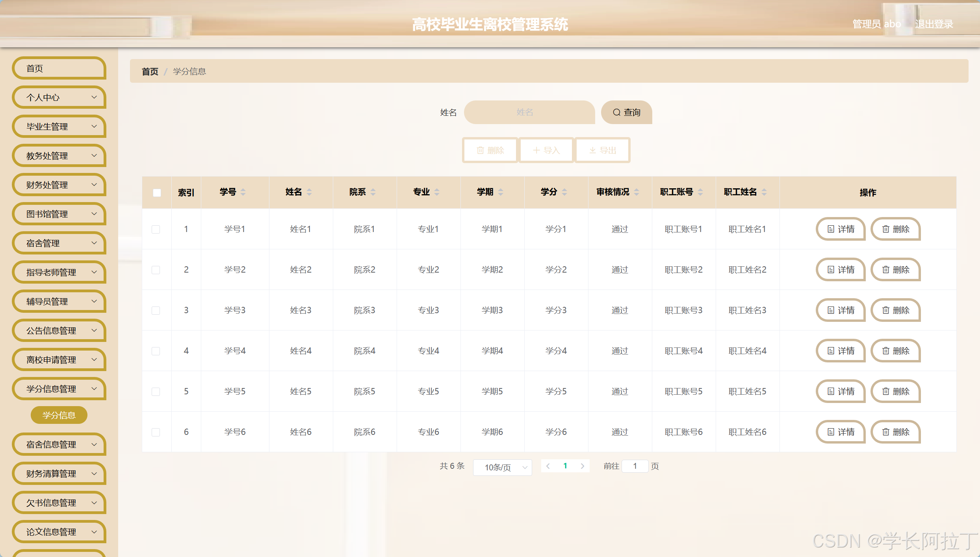The image size is (980, 557).
Task: Open 详情 for 学号6 row
Action: [840, 432]
